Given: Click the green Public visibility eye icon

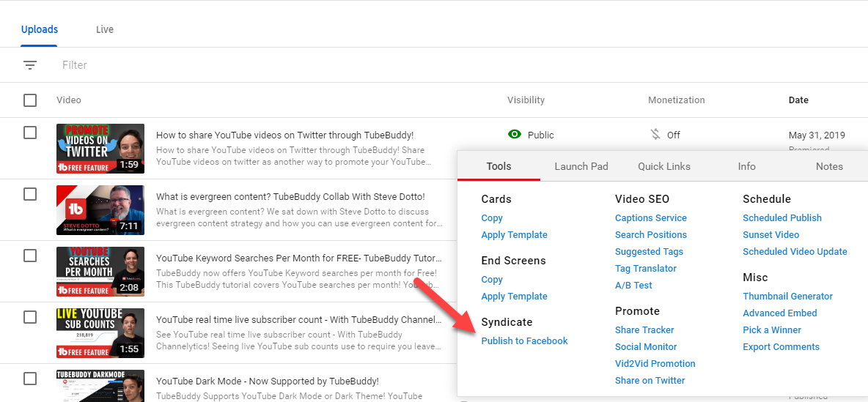Looking at the screenshot, I should (x=515, y=135).
